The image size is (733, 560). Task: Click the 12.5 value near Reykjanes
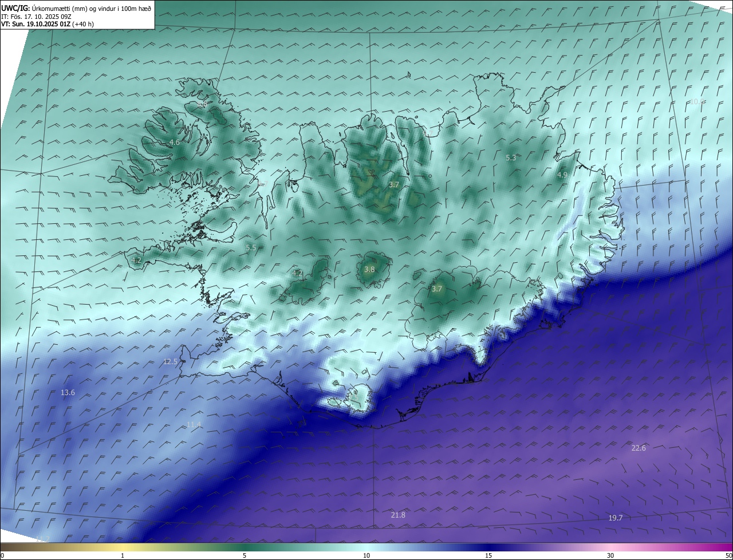tap(171, 361)
